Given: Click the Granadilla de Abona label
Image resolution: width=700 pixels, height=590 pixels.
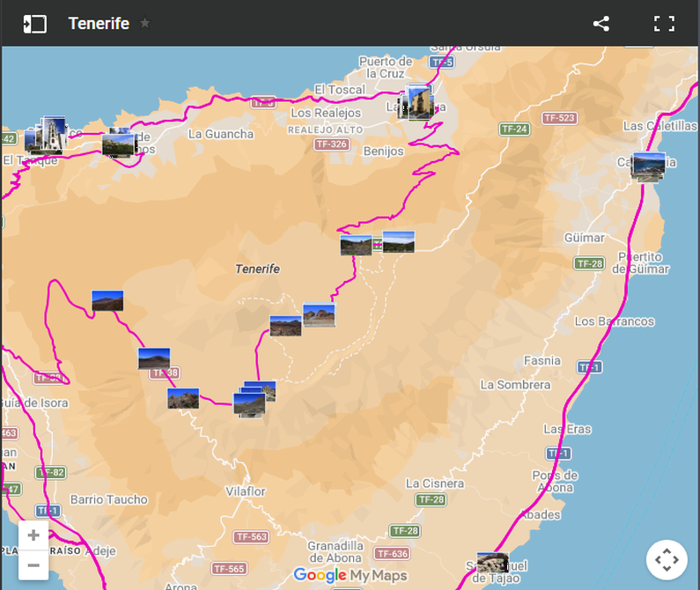Looking at the screenshot, I should coord(335,552).
